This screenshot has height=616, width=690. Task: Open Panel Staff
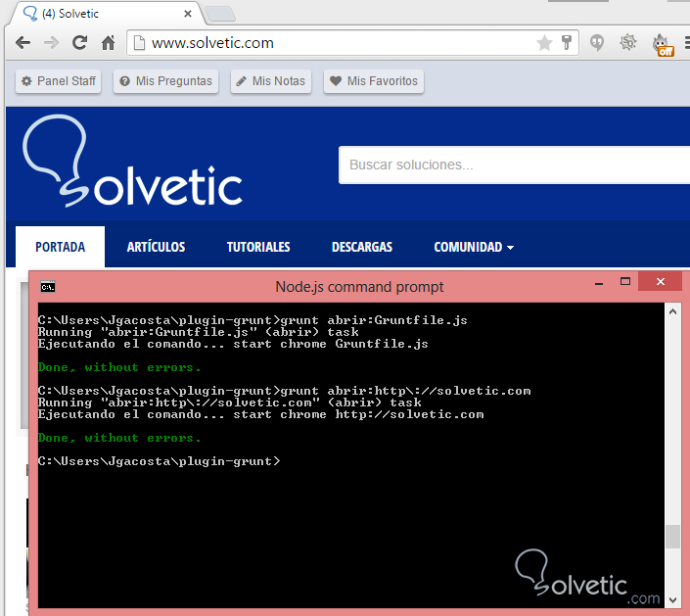58,81
